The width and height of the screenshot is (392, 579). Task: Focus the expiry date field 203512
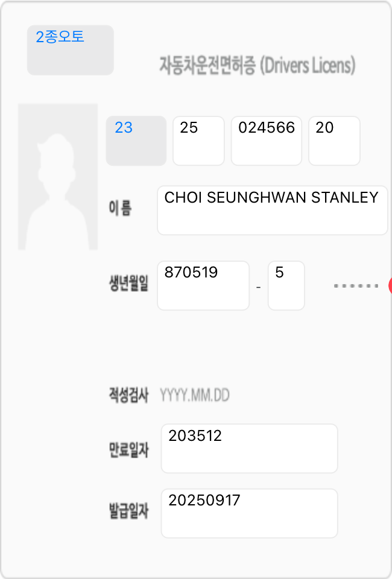[249, 448]
